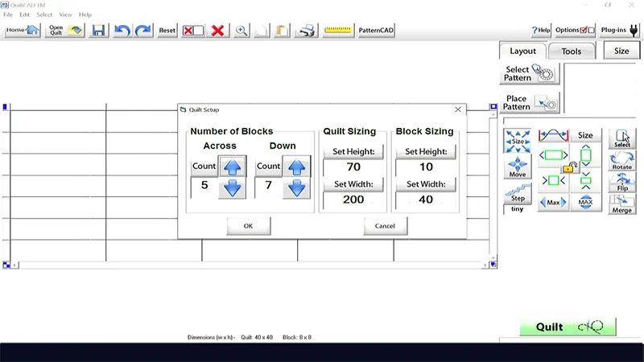Open the View menu
The image size is (644, 362).
pyautogui.click(x=65, y=14)
